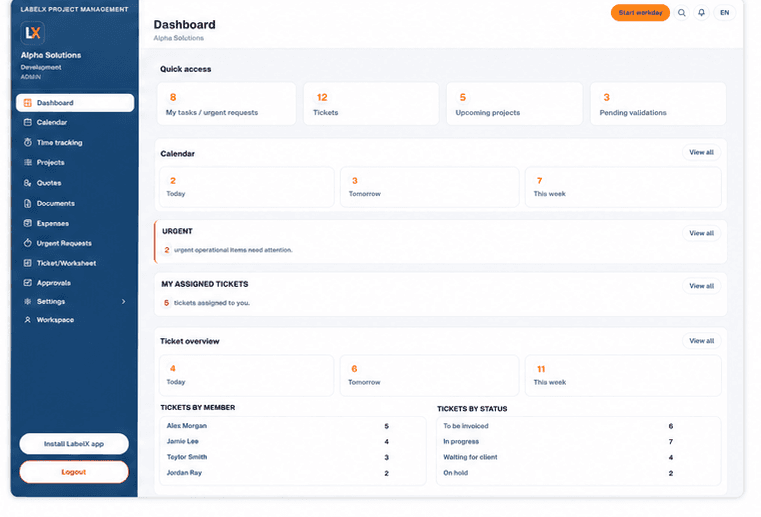Open the Upcoming projects card
The height and width of the screenshot is (517, 761).
514,104
